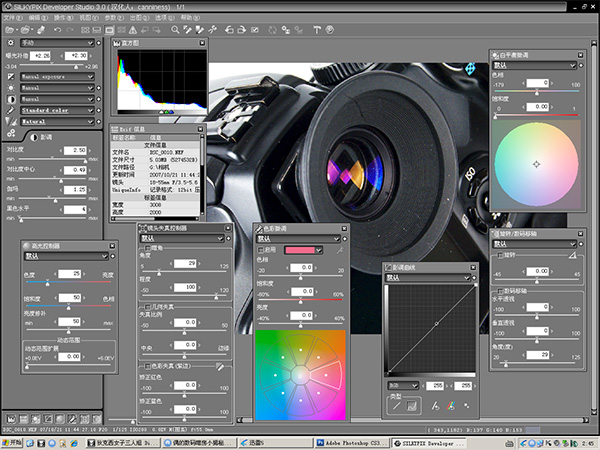The image size is (600, 450).
Task: Rotate image left using the toolbar icon
Action: coord(229,29)
